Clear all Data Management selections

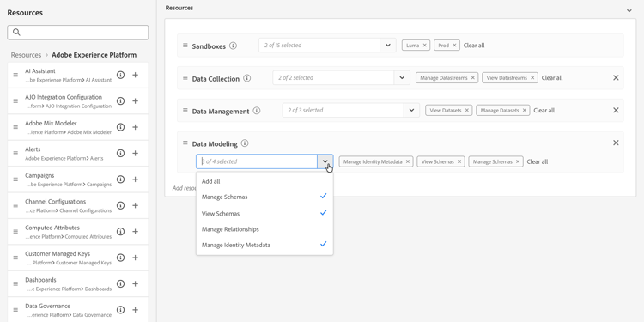(x=544, y=111)
